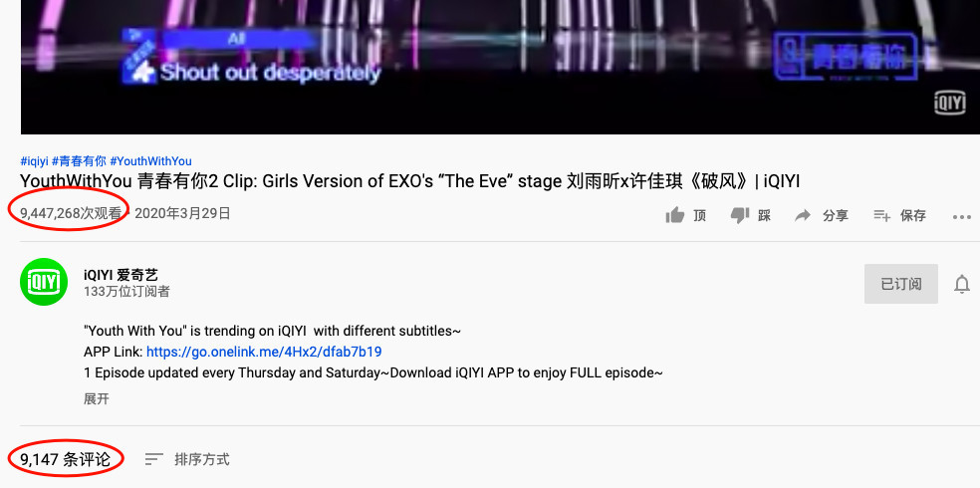
Task: Click the save-to-playlist icon
Action: (x=881, y=215)
